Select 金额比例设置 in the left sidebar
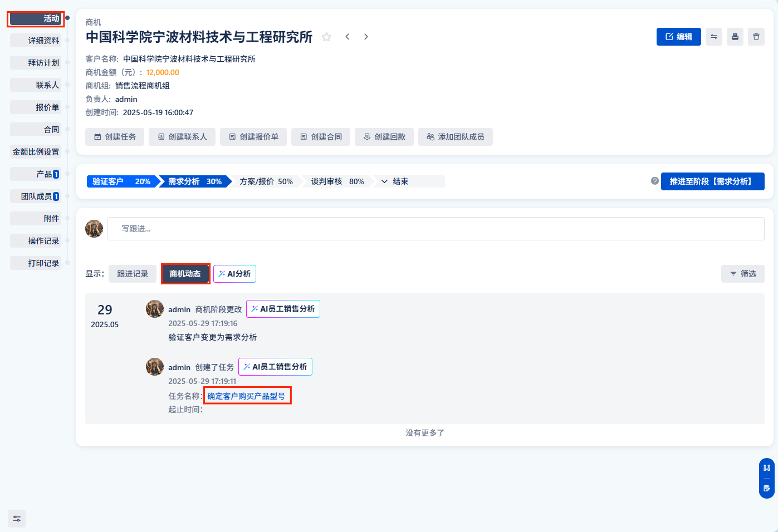This screenshot has width=778, height=532. click(36, 152)
